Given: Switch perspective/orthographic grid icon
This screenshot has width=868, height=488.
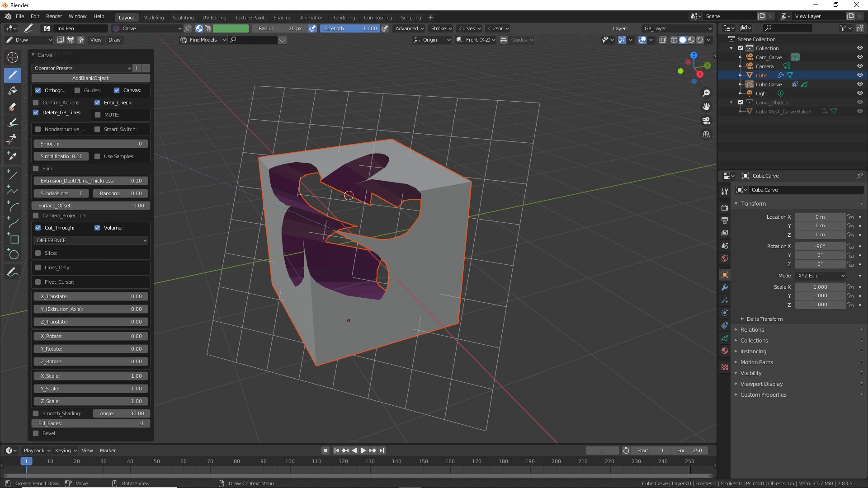Looking at the screenshot, I should pyautogui.click(x=706, y=135).
